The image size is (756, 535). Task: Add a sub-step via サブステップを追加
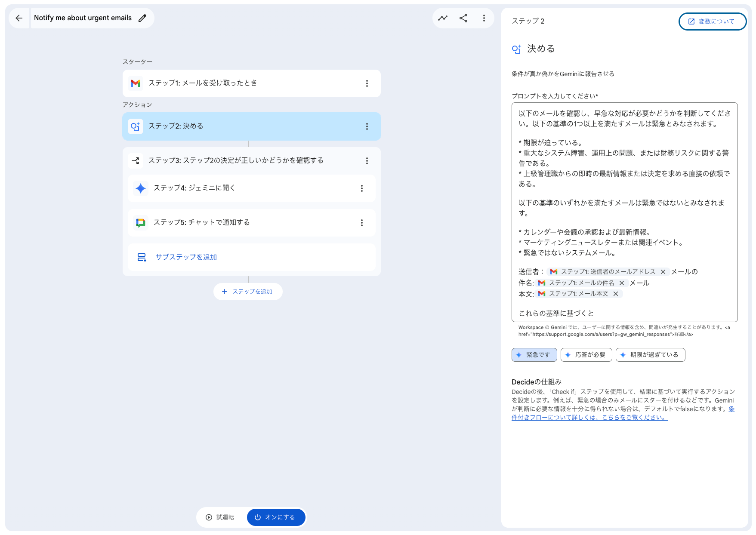pyautogui.click(x=186, y=257)
